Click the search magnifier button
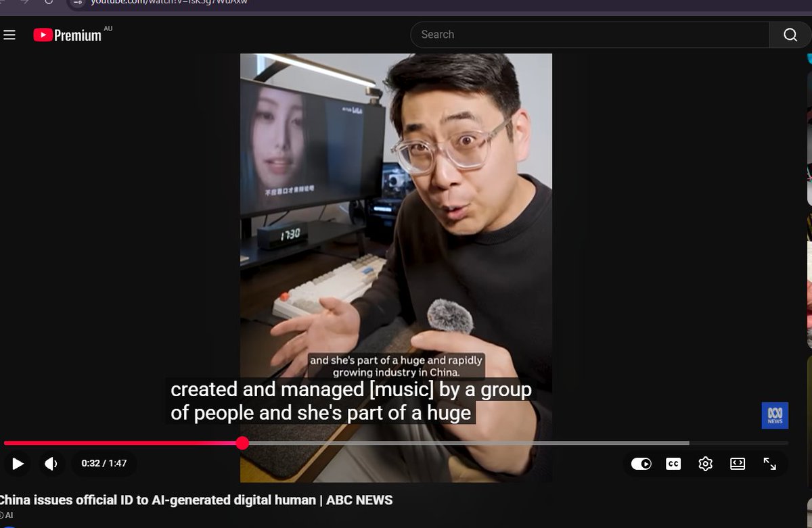 tap(790, 34)
